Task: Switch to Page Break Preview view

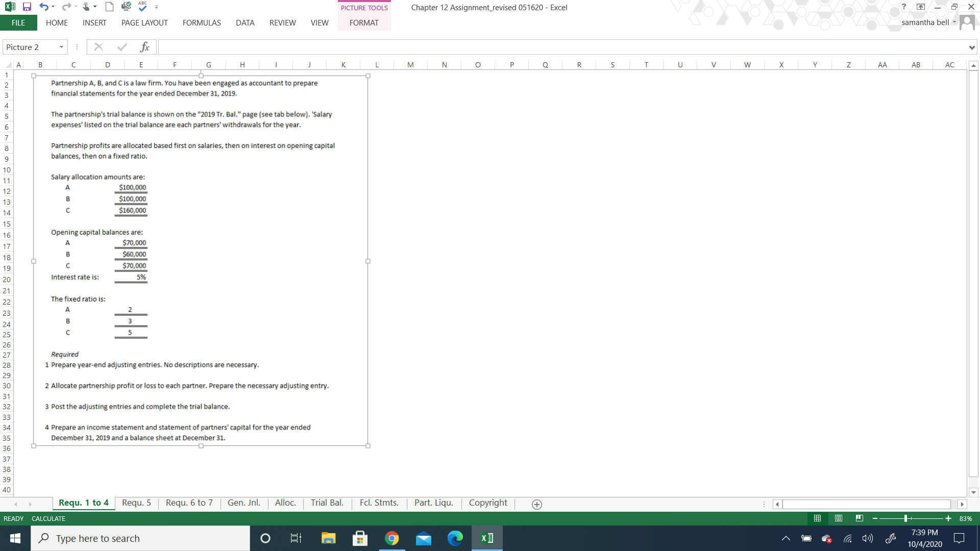Action: tap(860, 518)
